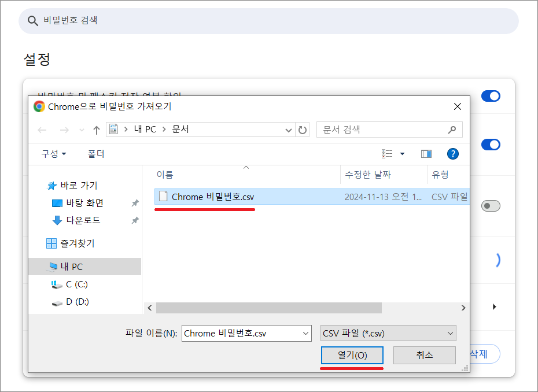
Task: Open the CSV 파일 (*.csv) type dropdown
Action: click(388, 334)
